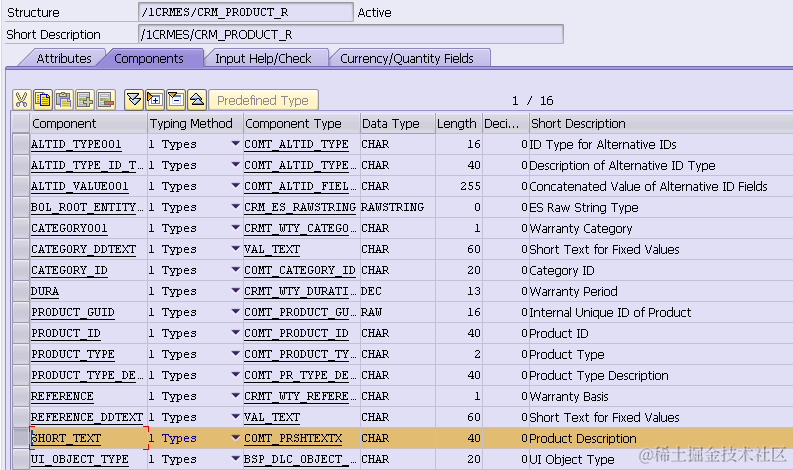Select the row marker for DURA
This screenshot has height=470, width=793.
tap(21, 291)
